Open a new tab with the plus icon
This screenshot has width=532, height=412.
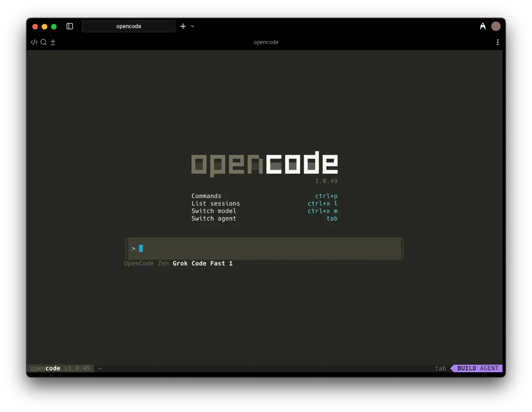(x=183, y=26)
